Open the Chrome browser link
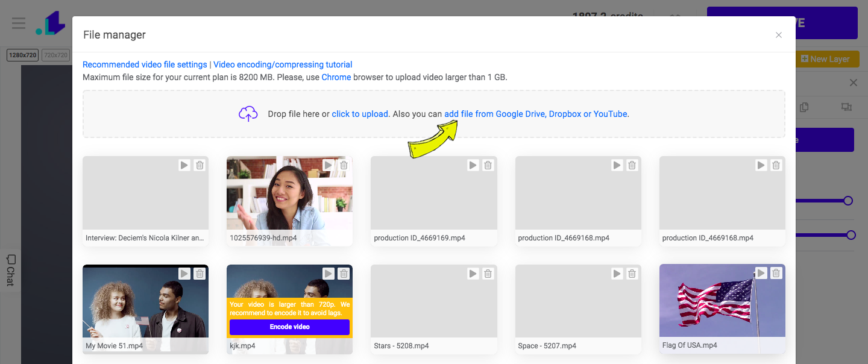 (336, 77)
